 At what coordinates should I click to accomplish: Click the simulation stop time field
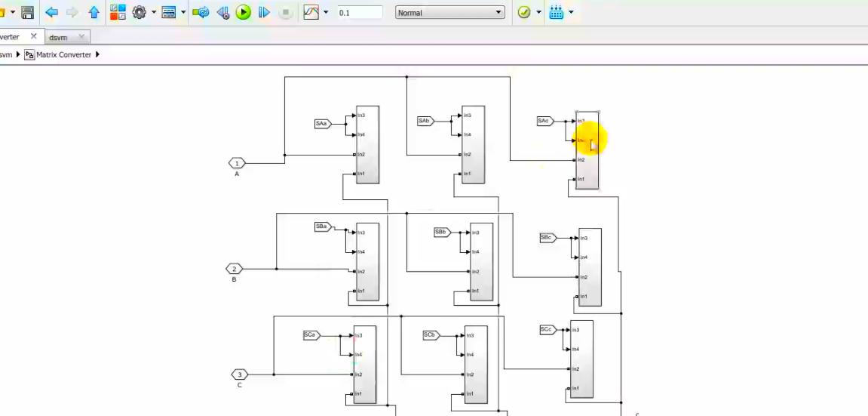pos(359,12)
